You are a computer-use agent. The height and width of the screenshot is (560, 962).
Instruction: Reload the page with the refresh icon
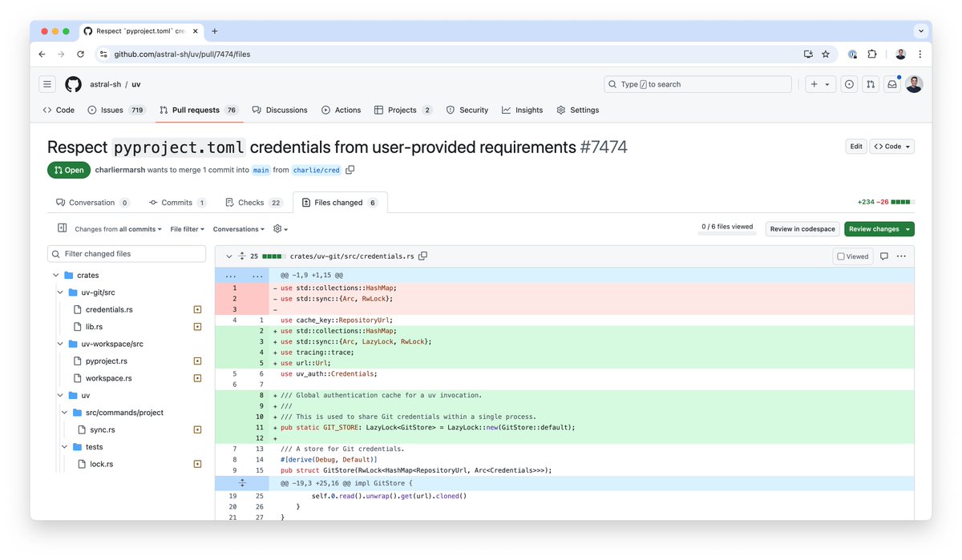[80, 54]
